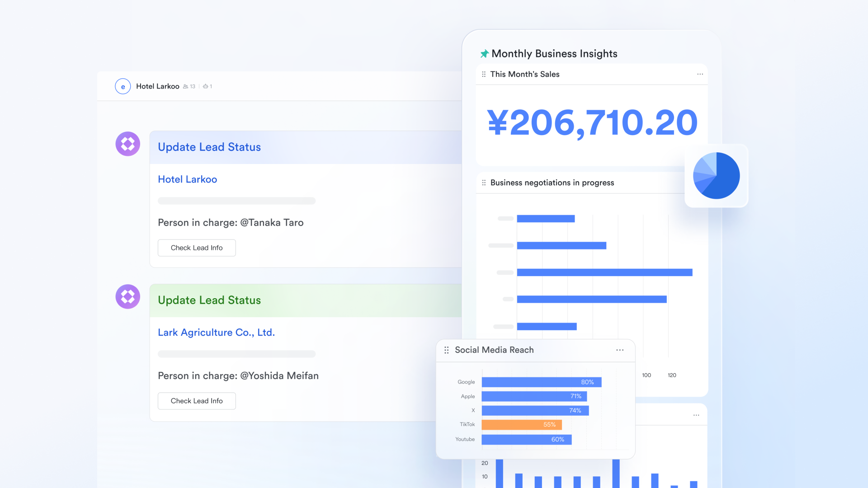Click the bot avatar beside Hotel Larkoo card
The width and height of the screenshot is (868, 488).
point(128,144)
